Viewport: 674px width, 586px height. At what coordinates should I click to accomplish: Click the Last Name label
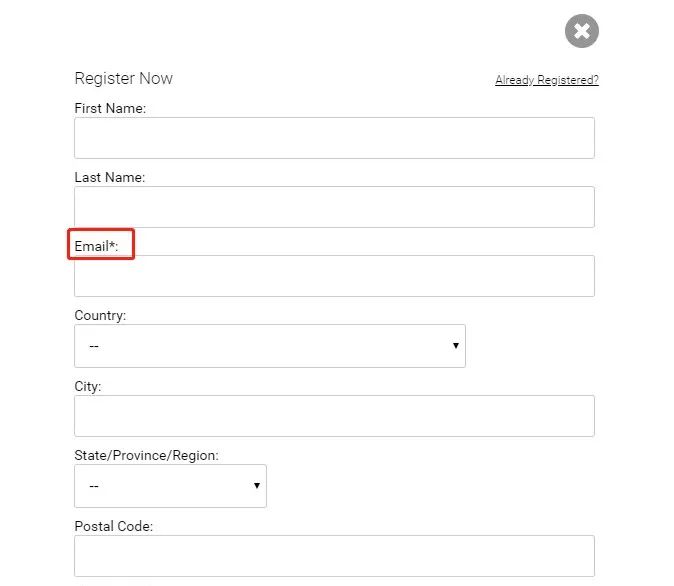coord(109,177)
